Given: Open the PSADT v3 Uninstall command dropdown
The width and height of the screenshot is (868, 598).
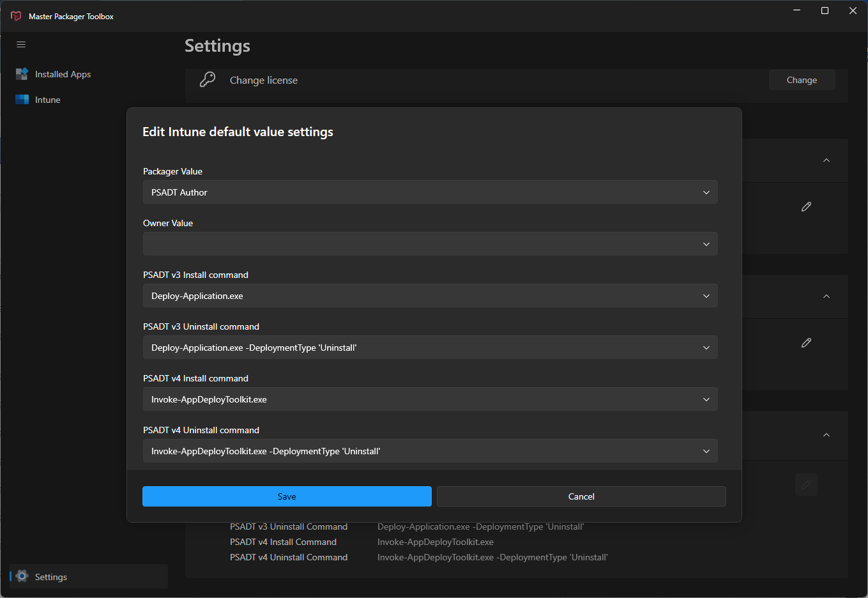Looking at the screenshot, I should coord(430,348).
